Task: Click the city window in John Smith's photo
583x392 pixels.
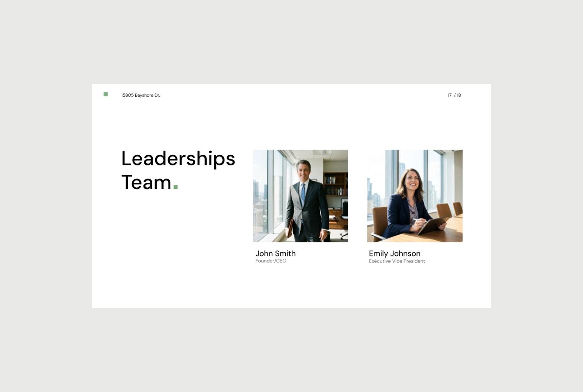Action: point(268,193)
